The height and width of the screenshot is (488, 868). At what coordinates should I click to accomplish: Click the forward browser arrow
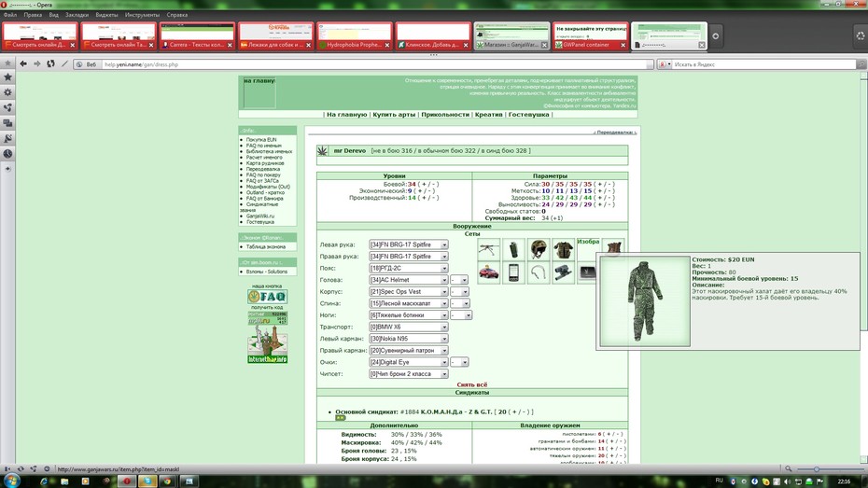37,64
